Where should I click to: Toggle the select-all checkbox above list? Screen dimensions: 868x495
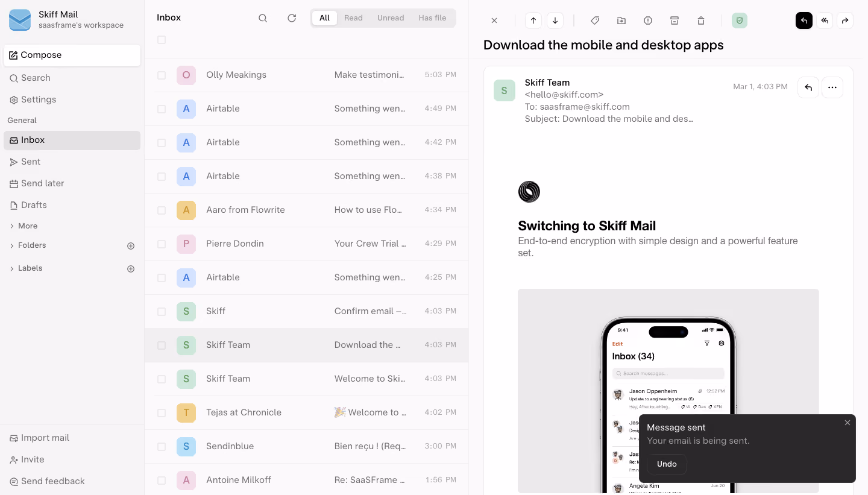(162, 40)
